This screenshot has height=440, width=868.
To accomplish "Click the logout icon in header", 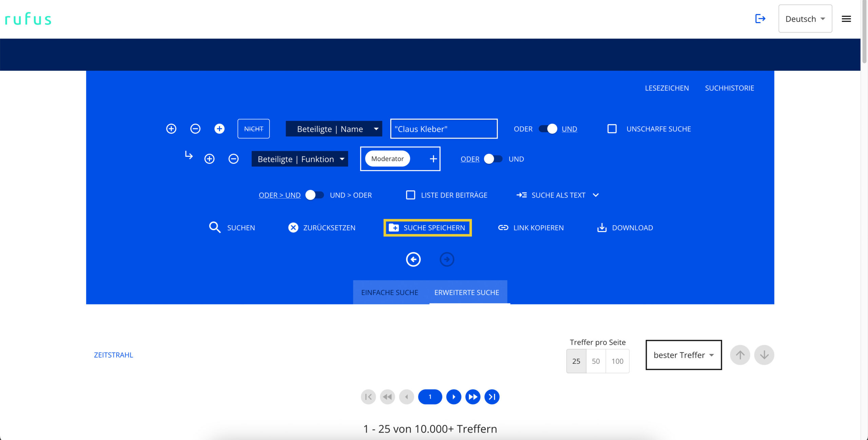I will [760, 19].
